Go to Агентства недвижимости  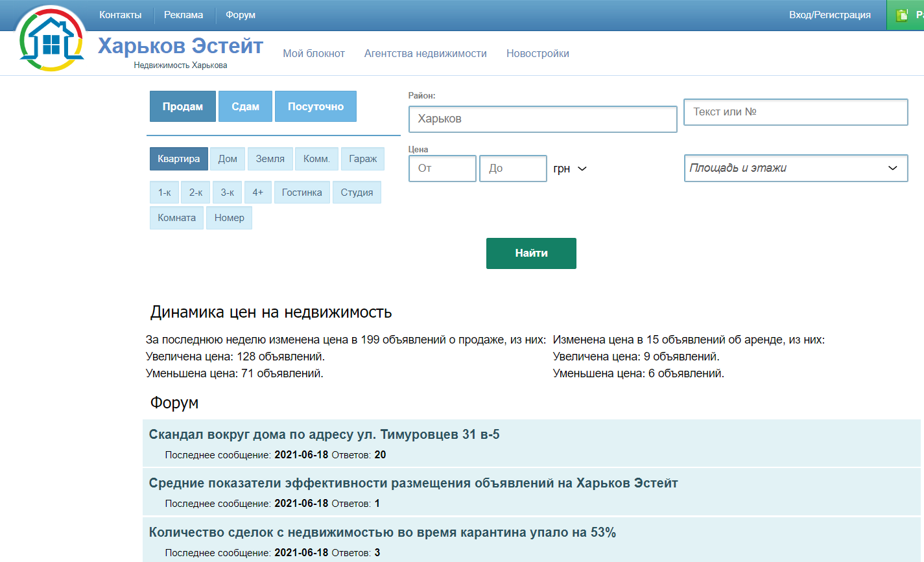pyautogui.click(x=425, y=54)
